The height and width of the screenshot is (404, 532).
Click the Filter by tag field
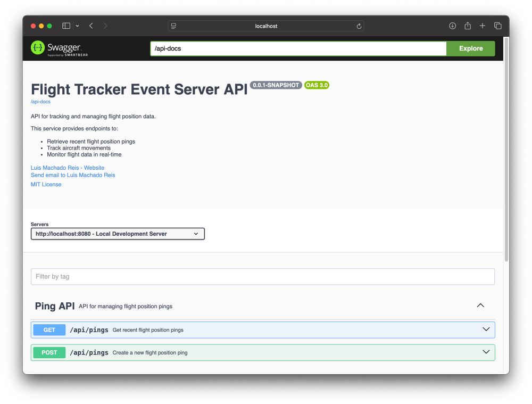pyautogui.click(x=263, y=277)
